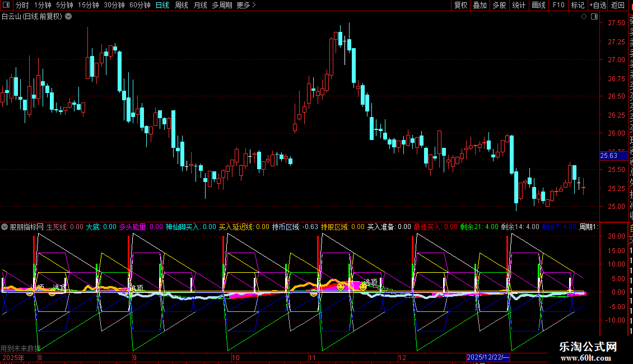Click the 持股区域: 0.00 indicator value

[x=343, y=227]
